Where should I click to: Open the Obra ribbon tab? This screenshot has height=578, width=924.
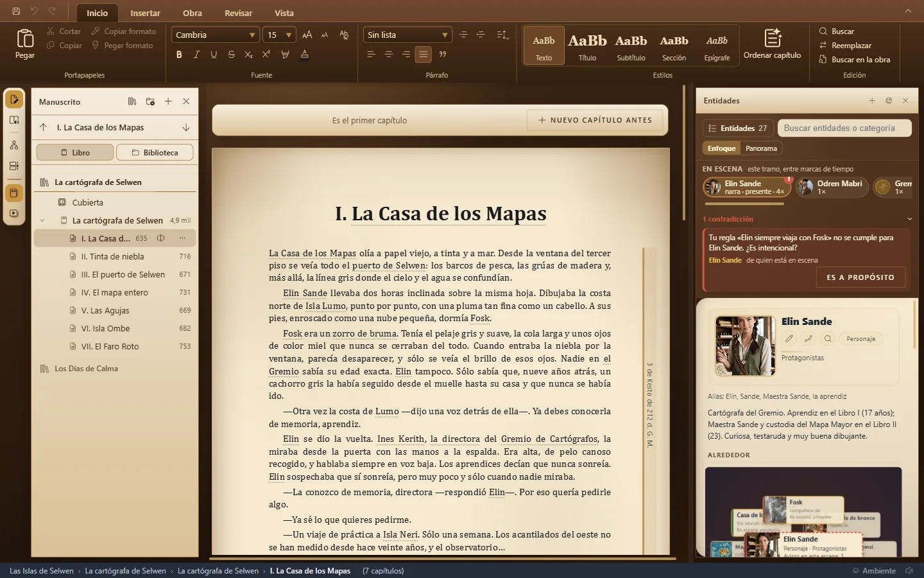coord(192,13)
